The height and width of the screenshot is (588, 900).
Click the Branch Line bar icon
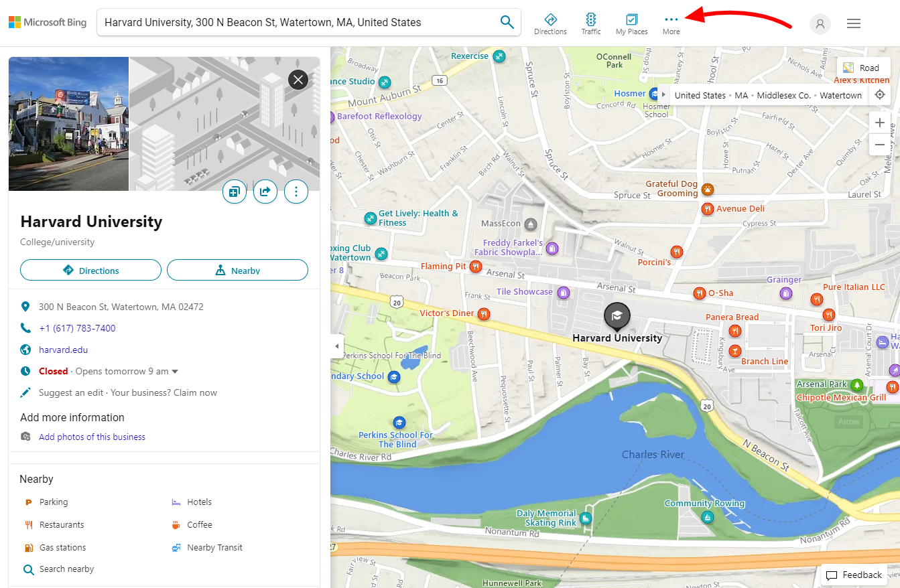735,350
